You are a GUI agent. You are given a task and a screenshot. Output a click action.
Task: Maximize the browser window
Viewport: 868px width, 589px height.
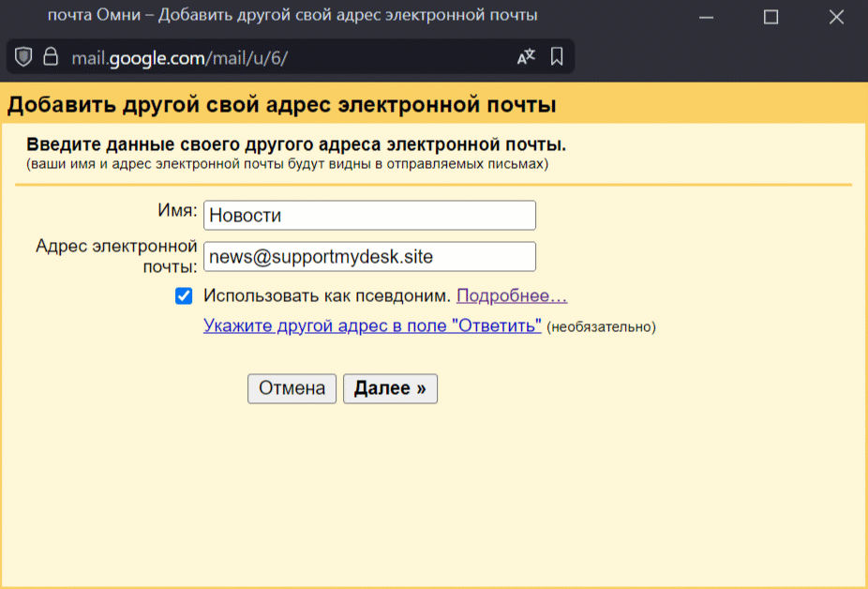(771, 17)
